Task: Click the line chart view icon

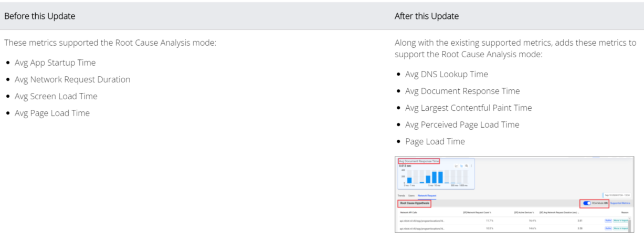Action: (x=456, y=166)
